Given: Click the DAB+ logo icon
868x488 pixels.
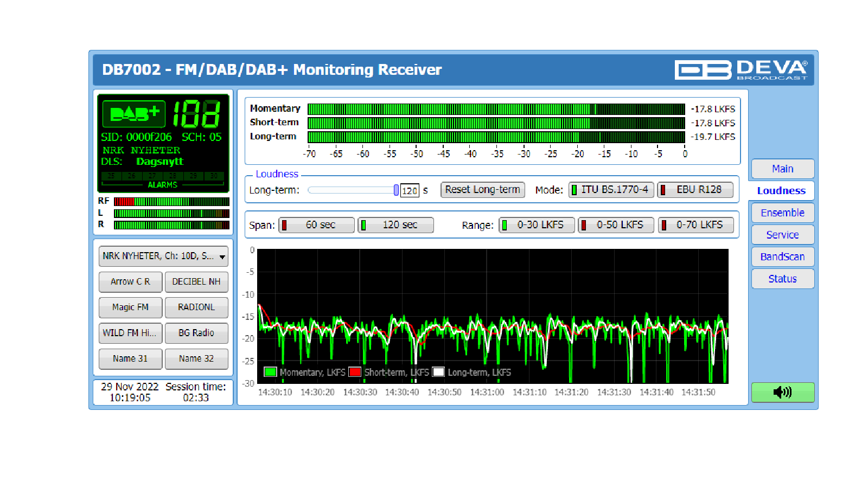Looking at the screenshot, I should tap(134, 114).
